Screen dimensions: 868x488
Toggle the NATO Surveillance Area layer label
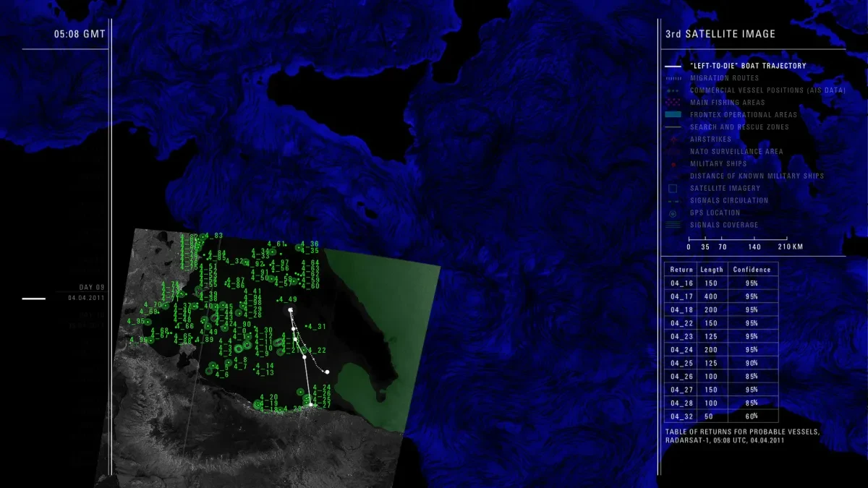[x=736, y=152]
